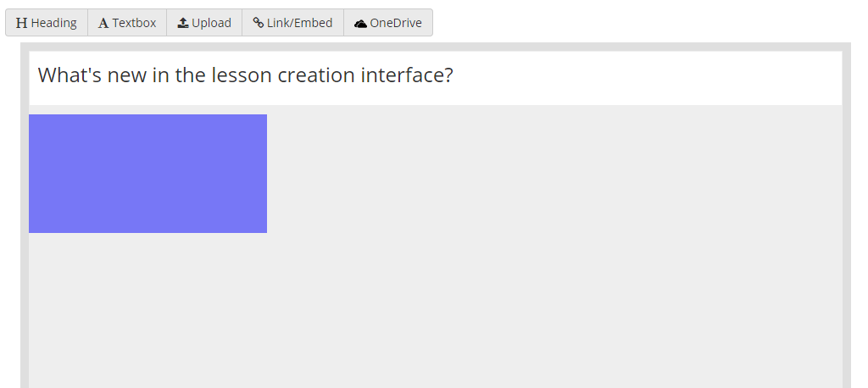
Task: Click the word "lesson" in the heading
Action: click(x=242, y=75)
